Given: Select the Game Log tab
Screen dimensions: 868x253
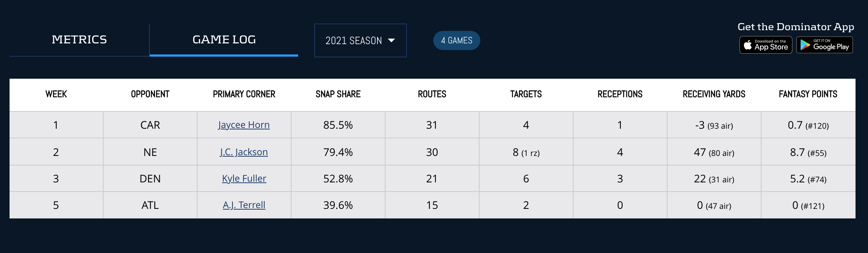Looking at the screenshot, I should [x=224, y=40].
